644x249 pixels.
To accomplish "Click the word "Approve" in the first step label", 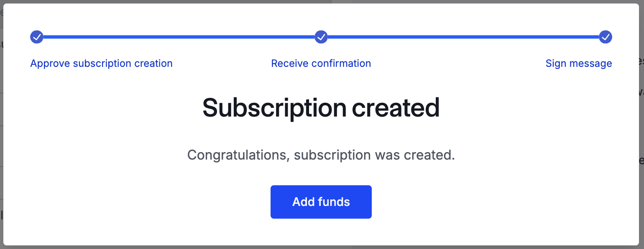I will click(50, 64).
